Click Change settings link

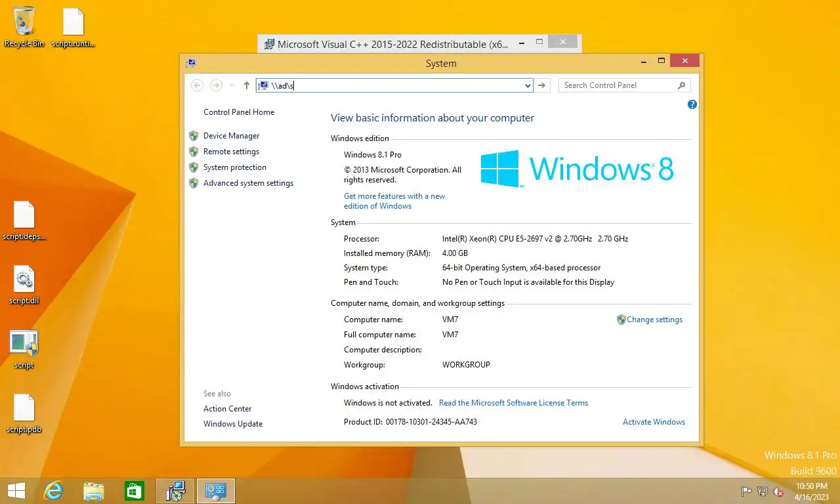pyautogui.click(x=654, y=320)
